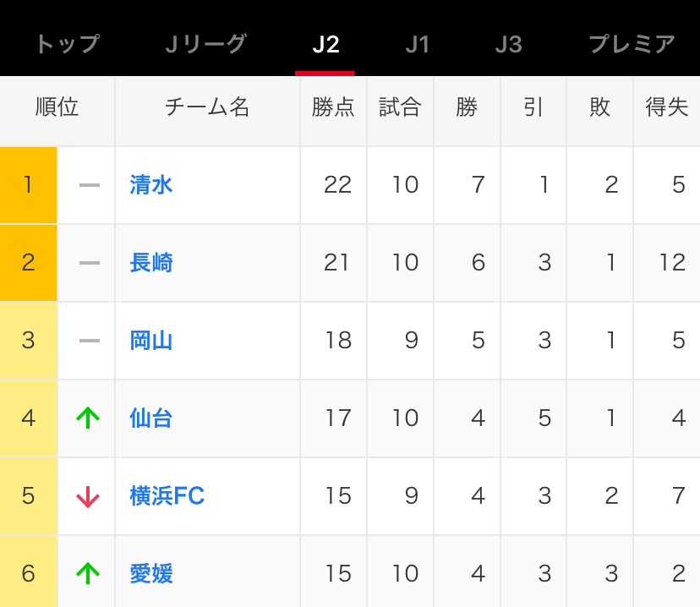Viewport: 700px width, 607px height.
Task: Switch to the J1 league tab
Action: 418,44
